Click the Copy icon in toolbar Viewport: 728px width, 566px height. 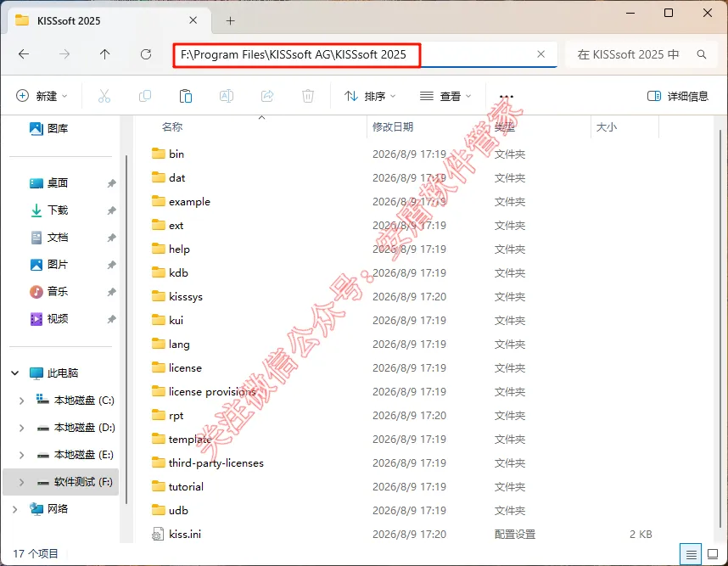point(145,96)
